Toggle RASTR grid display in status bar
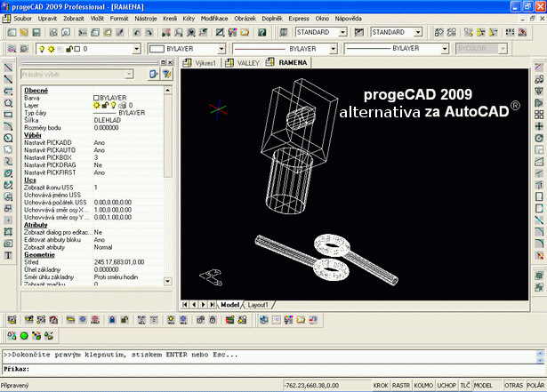 click(x=402, y=386)
